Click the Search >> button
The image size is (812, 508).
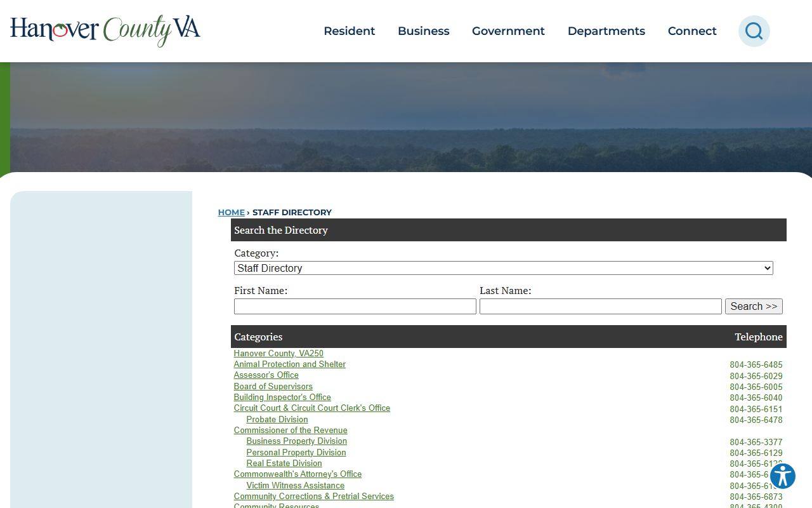754,306
